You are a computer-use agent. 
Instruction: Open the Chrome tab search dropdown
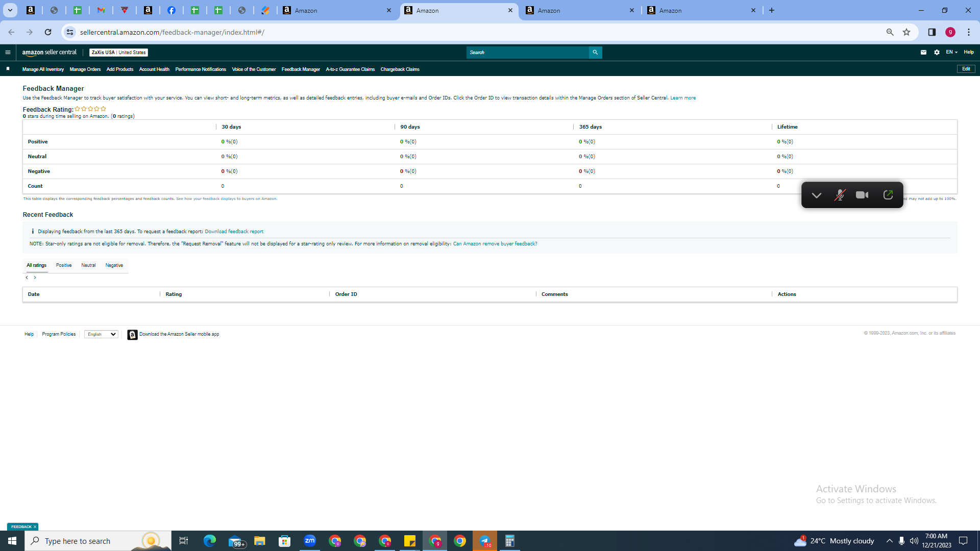tap(10, 10)
